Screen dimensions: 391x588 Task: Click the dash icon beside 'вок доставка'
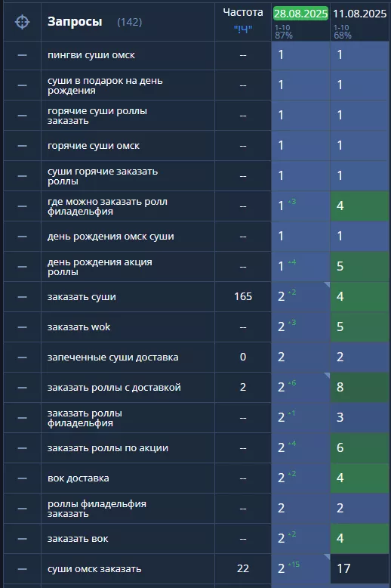pyautogui.click(x=22, y=478)
